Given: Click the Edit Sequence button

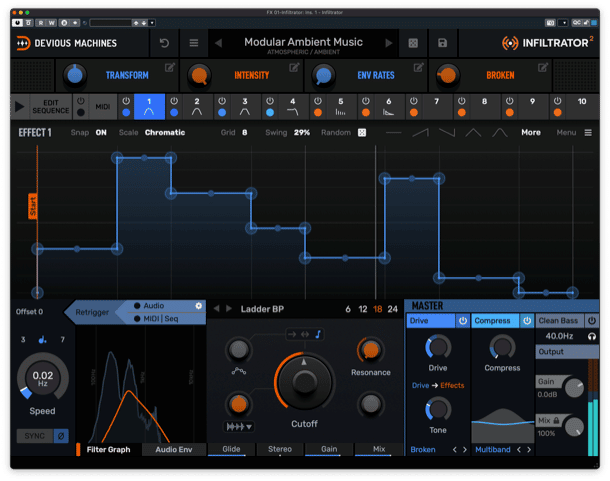Looking at the screenshot, I should [x=51, y=107].
